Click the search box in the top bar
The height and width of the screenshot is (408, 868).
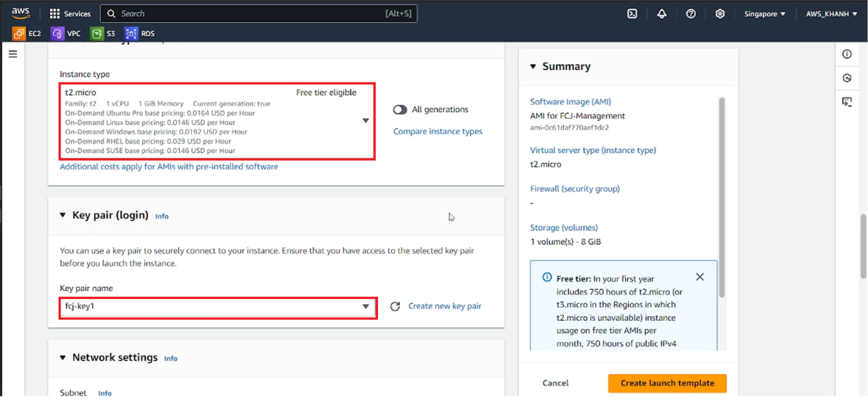(x=259, y=14)
